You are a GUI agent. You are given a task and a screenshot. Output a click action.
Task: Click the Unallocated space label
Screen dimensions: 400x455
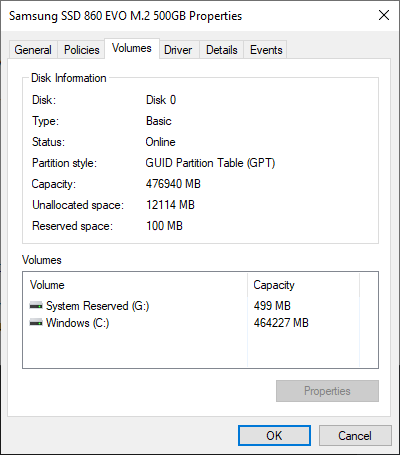click(x=78, y=205)
